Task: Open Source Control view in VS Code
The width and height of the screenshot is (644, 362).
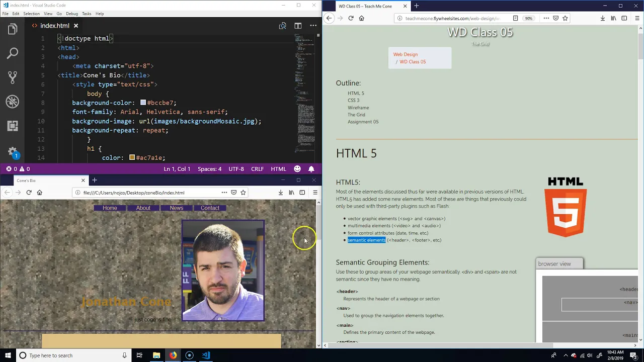Action: coord(13,77)
